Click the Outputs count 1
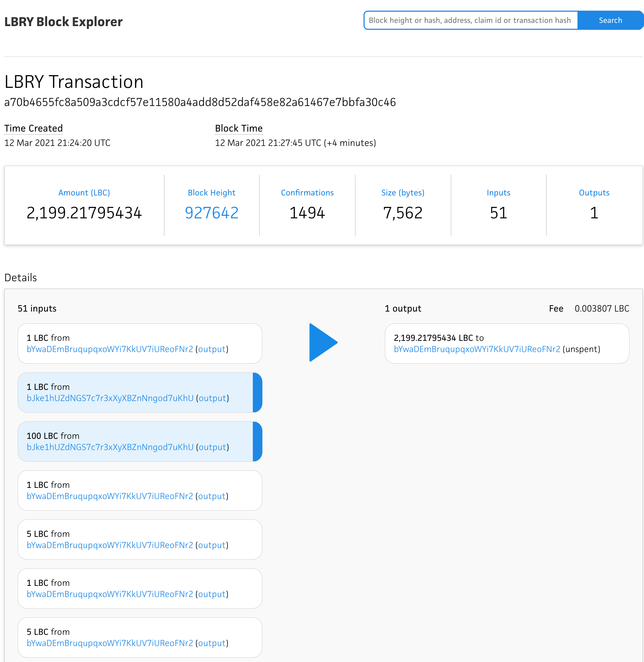This screenshot has height=662, width=644. (594, 213)
